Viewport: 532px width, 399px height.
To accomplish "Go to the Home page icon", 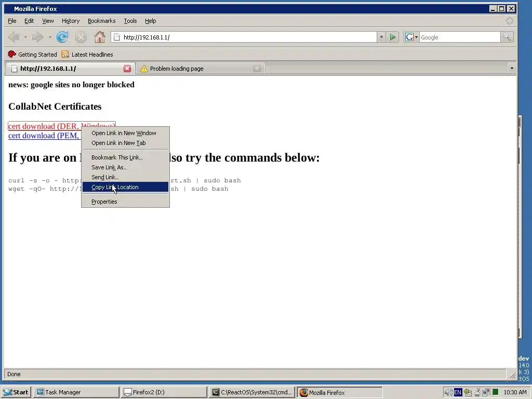I will coord(99,37).
